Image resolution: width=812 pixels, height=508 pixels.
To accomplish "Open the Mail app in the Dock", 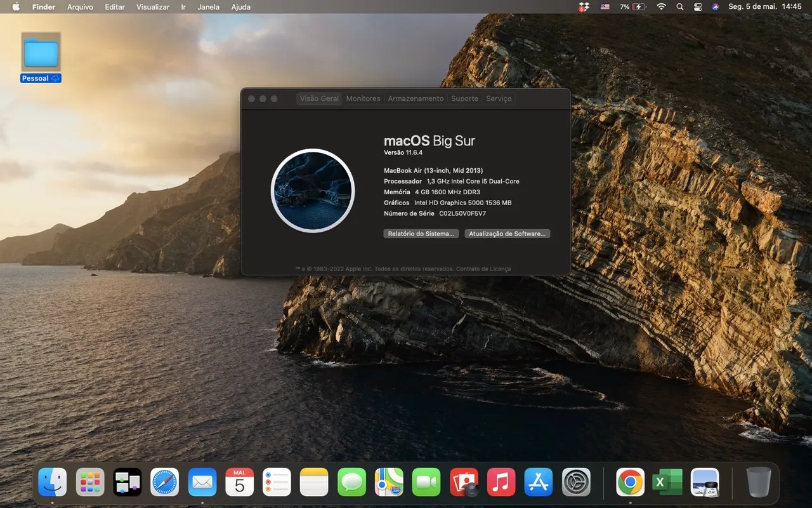I will click(202, 482).
